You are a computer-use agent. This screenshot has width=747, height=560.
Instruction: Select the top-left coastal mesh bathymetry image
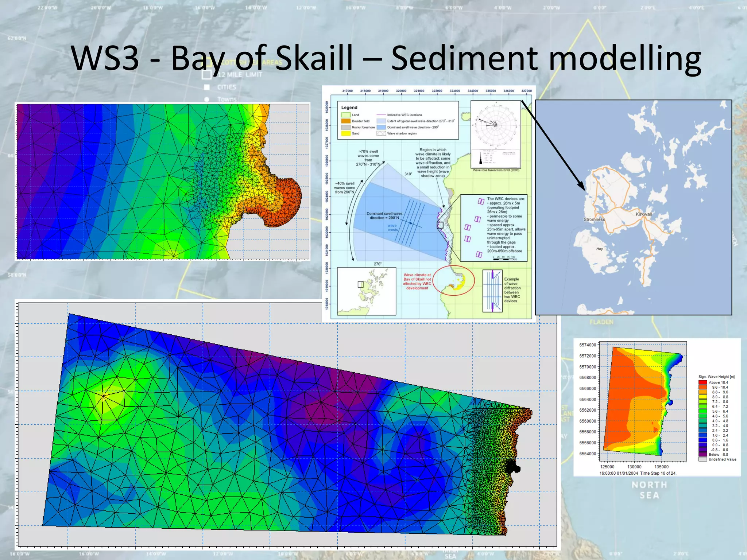[x=163, y=182]
